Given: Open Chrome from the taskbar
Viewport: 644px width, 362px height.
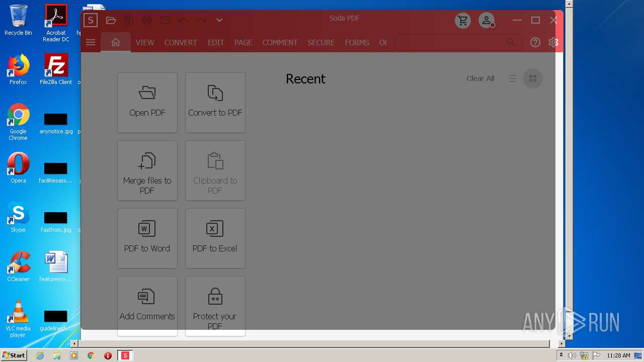Looking at the screenshot, I should pos(91,355).
